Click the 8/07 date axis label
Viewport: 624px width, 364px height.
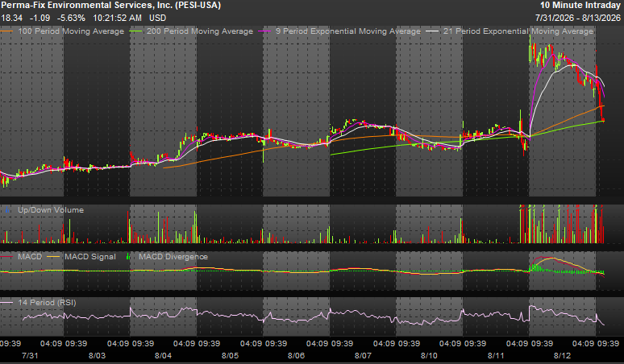tap(363, 355)
